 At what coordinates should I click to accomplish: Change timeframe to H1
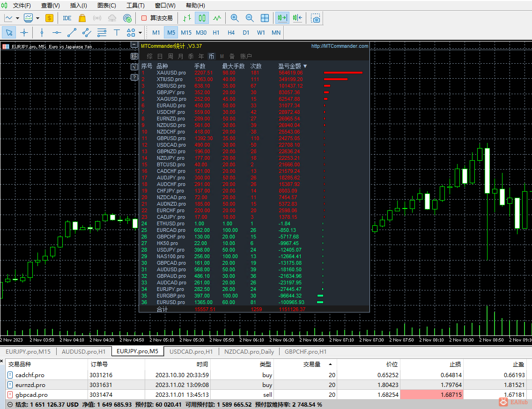(216, 33)
